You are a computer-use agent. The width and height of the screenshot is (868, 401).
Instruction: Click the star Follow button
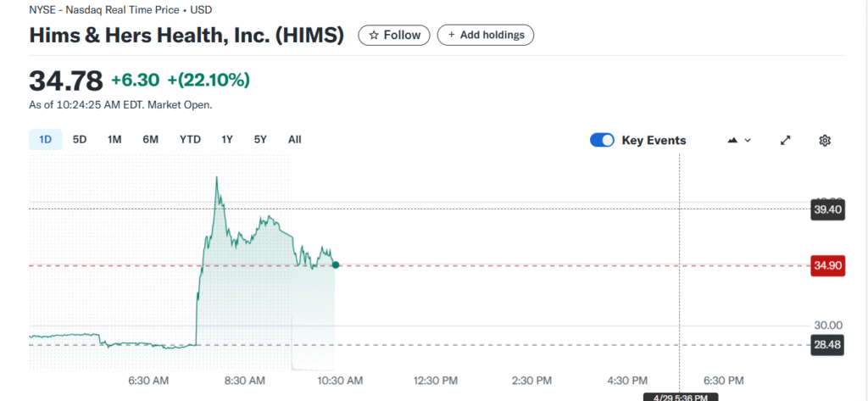(394, 35)
